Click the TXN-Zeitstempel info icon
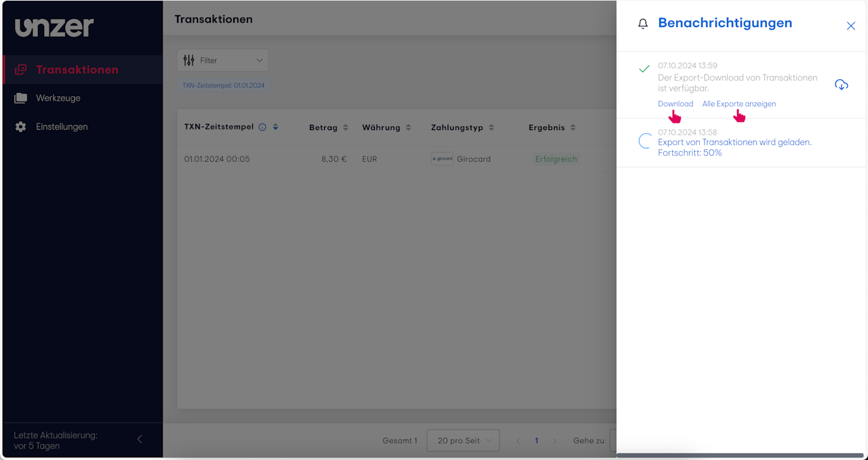 point(262,127)
